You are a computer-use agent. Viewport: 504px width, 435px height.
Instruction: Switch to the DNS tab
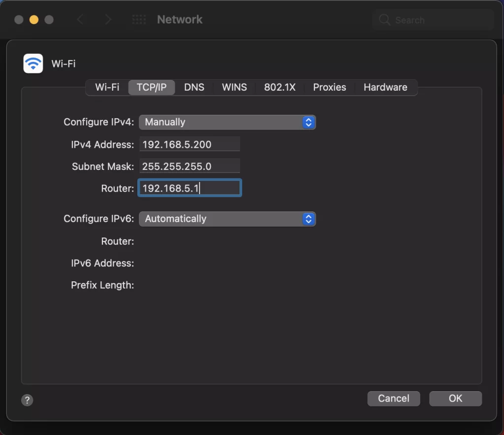point(194,87)
